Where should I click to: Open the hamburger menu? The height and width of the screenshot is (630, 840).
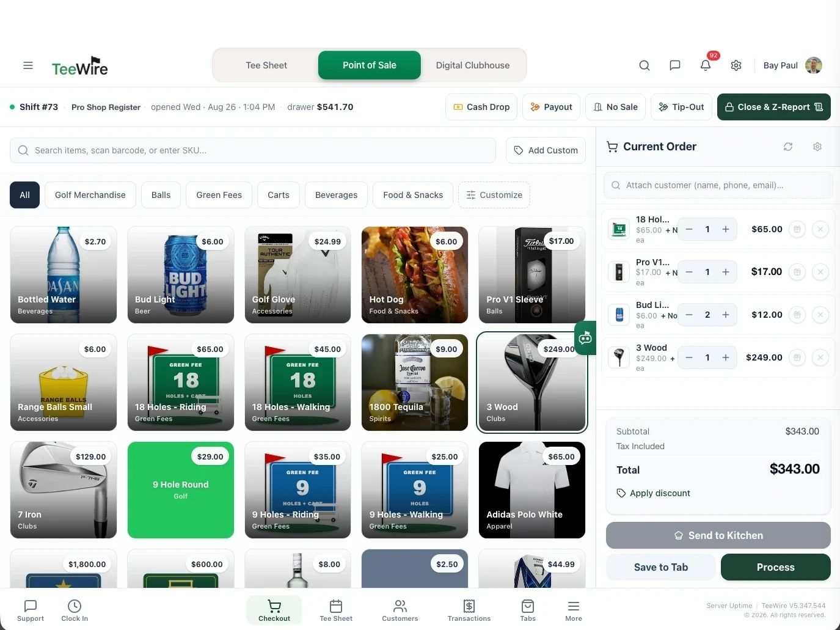[x=28, y=65]
